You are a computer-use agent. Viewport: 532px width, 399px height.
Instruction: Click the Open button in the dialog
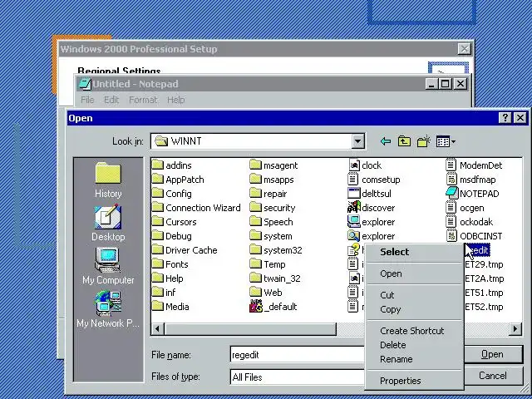pyautogui.click(x=493, y=354)
